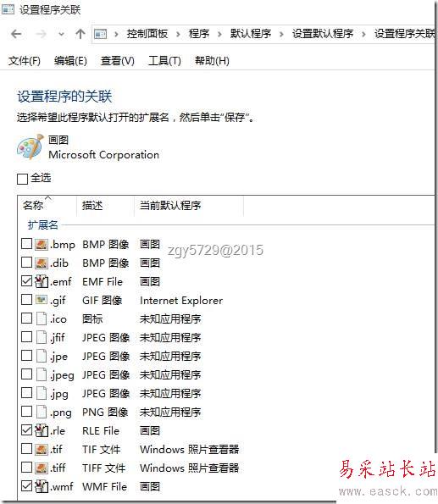Image resolution: width=438 pixels, height=504 pixels.
Task: Open the 工具(T) menu
Action: point(164,61)
